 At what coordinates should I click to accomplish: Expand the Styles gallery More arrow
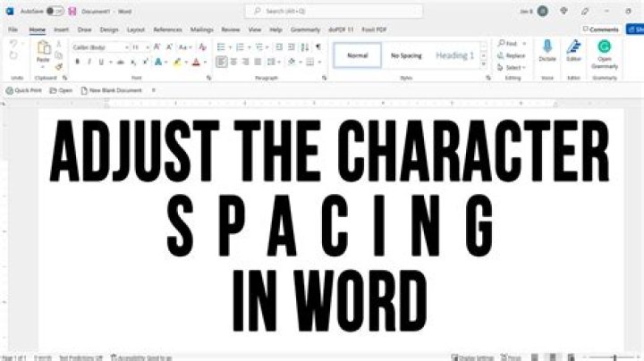tap(483, 64)
